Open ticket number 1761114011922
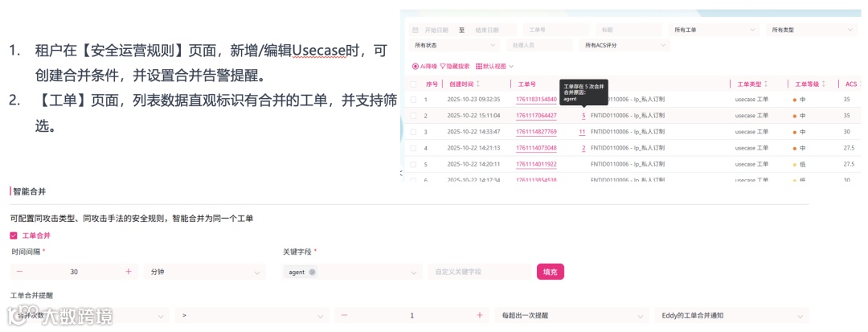Screen dimensions: 868x332 (x=536, y=164)
